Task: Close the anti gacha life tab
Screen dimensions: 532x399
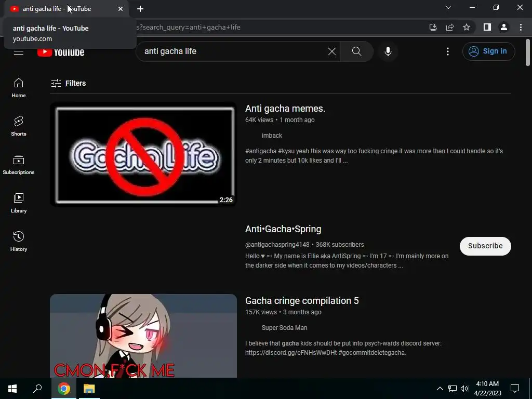Action: pyautogui.click(x=121, y=9)
